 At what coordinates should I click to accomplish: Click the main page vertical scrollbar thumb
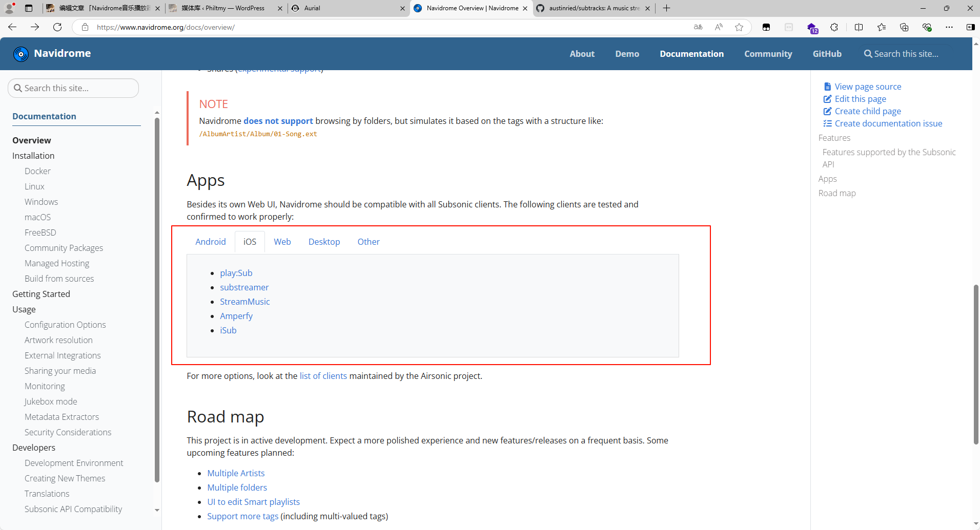[x=976, y=364]
